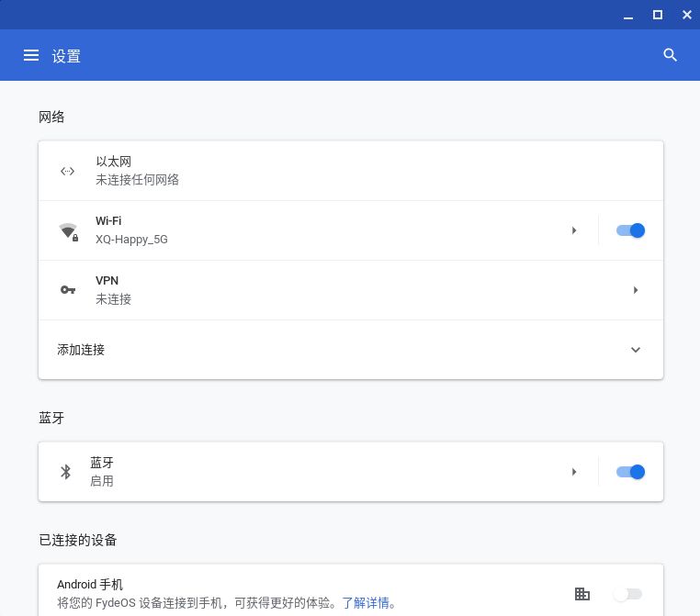
Task: Click the enterprise policy building icon
Action: point(581,594)
